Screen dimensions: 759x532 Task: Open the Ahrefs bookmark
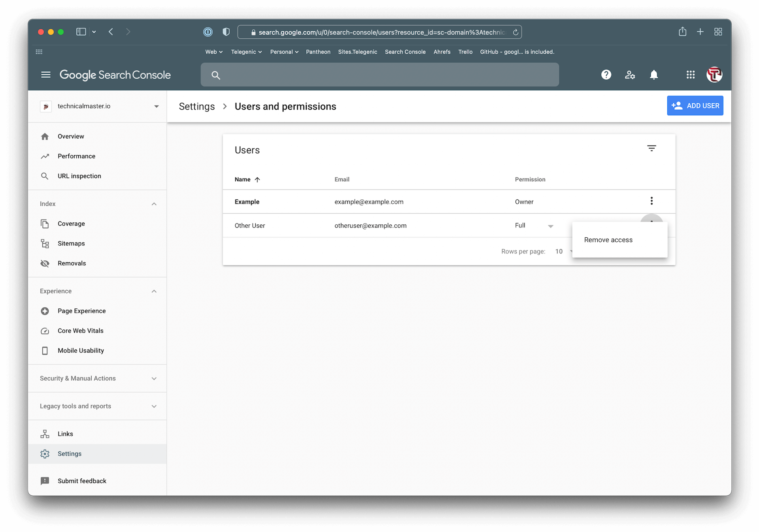coord(442,52)
